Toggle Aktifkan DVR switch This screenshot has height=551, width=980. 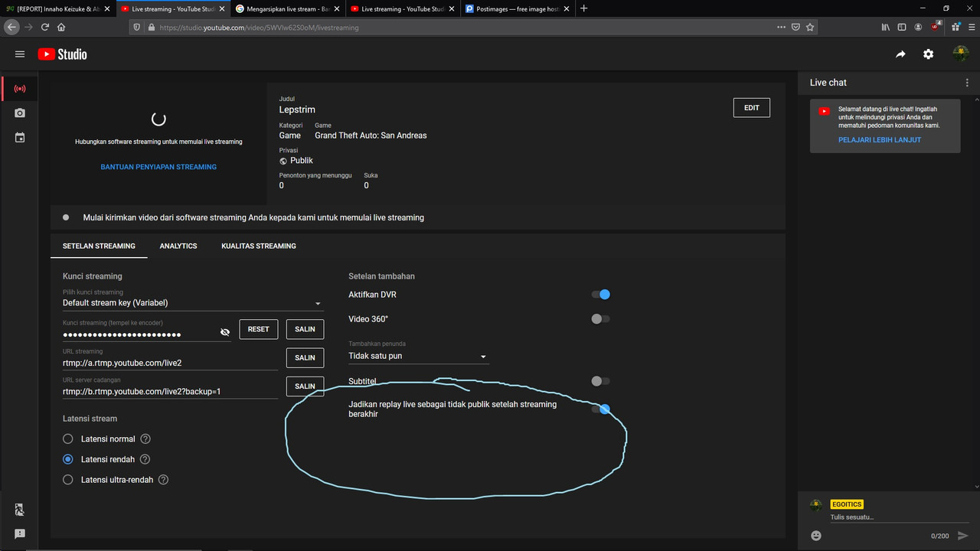coord(600,295)
